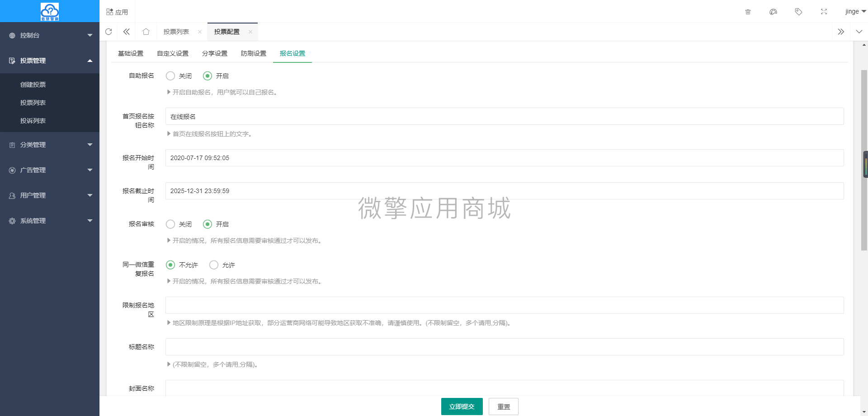Screen dimensions: 868x416
Task: Collapse the 投票管理 sidebar menu arrow
Action: (x=90, y=61)
